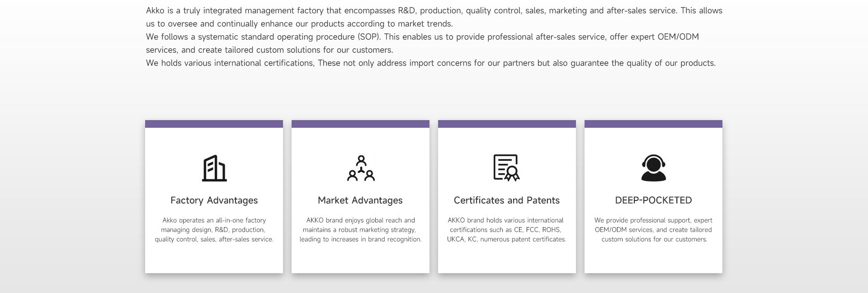Image resolution: width=868 pixels, height=293 pixels.
Task: Click the factory building icon
Action: (214, 168)
